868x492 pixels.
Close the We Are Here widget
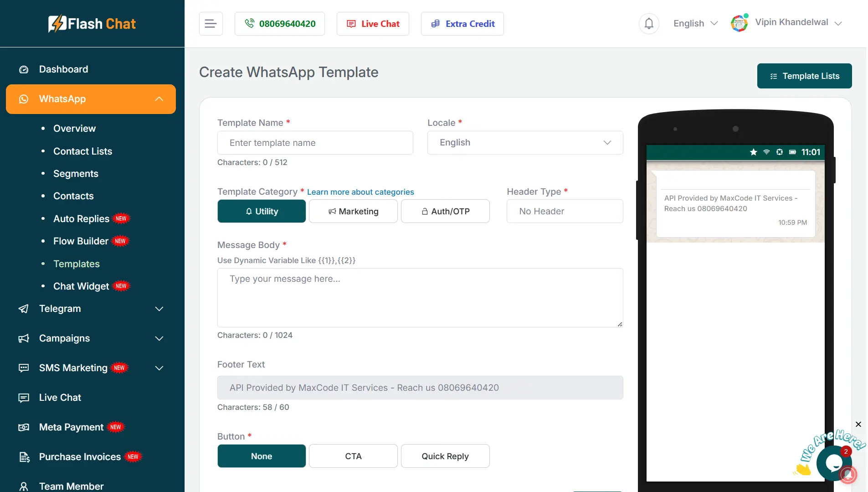coord(858,425)
